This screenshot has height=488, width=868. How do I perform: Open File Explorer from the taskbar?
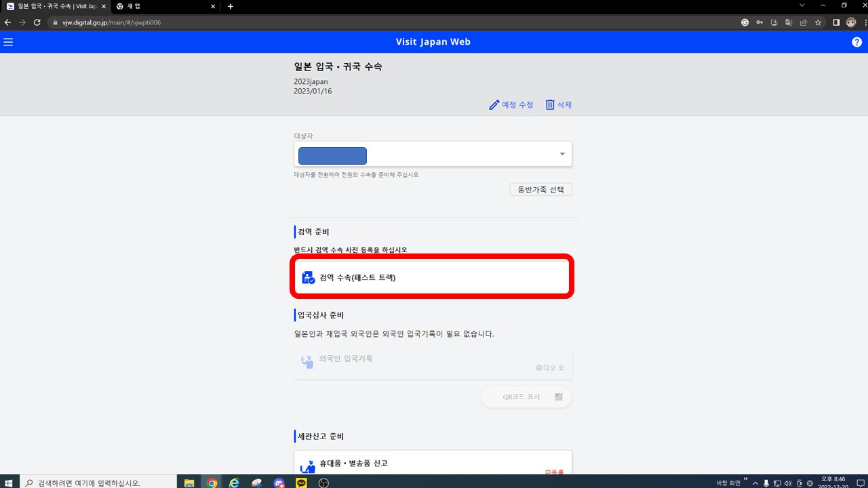click(189, 483)
